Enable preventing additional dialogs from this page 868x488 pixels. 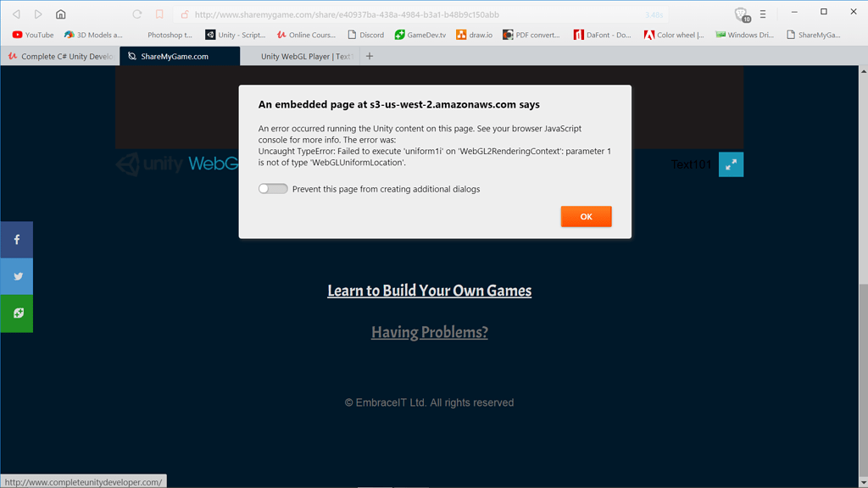click(x=272, y=188)
